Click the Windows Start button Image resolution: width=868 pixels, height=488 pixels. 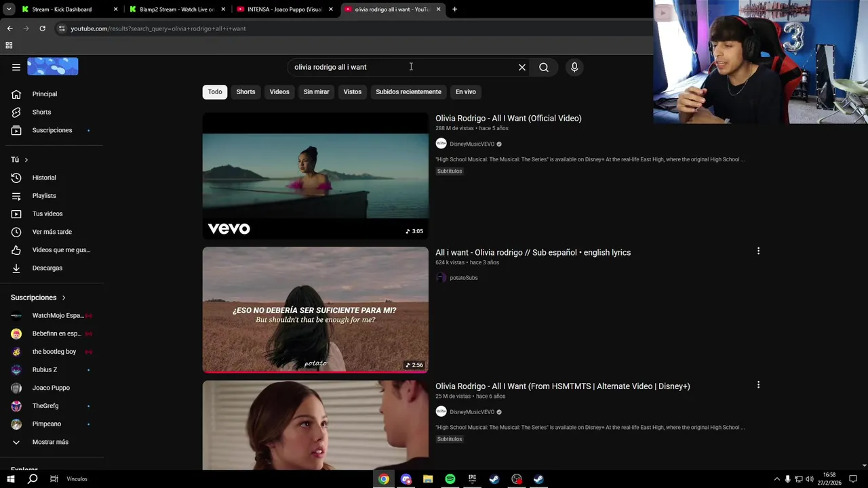pos(11,479)
